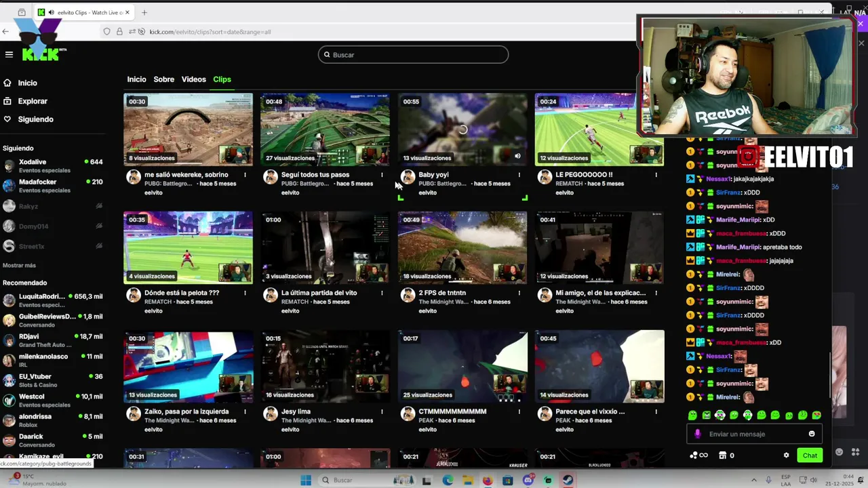
Task: Click the padlock site info icon
Action: [119, 32]
